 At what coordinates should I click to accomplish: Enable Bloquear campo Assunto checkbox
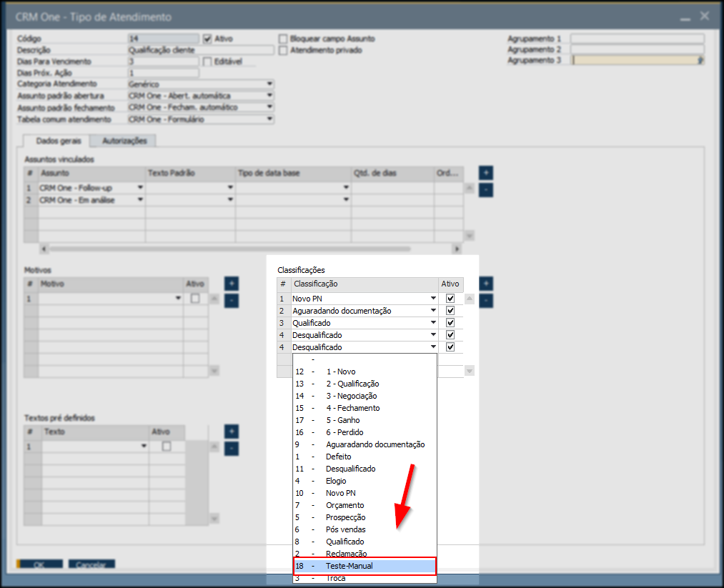coord(284,39)
